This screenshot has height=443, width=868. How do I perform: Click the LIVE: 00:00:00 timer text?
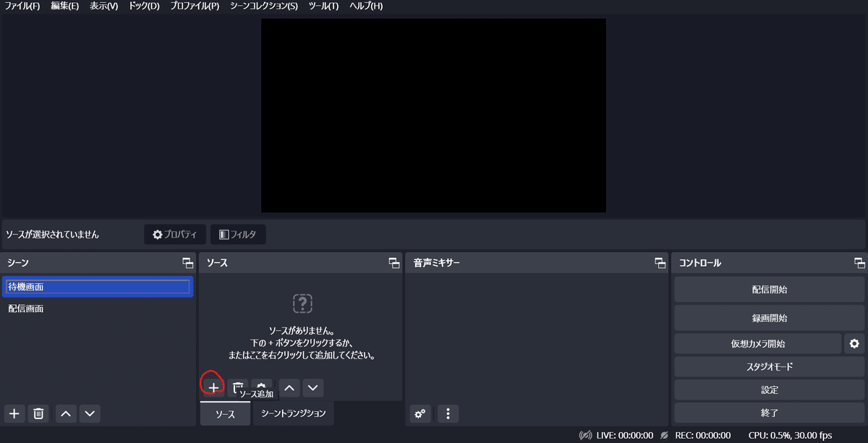click(x=625, y=436)
